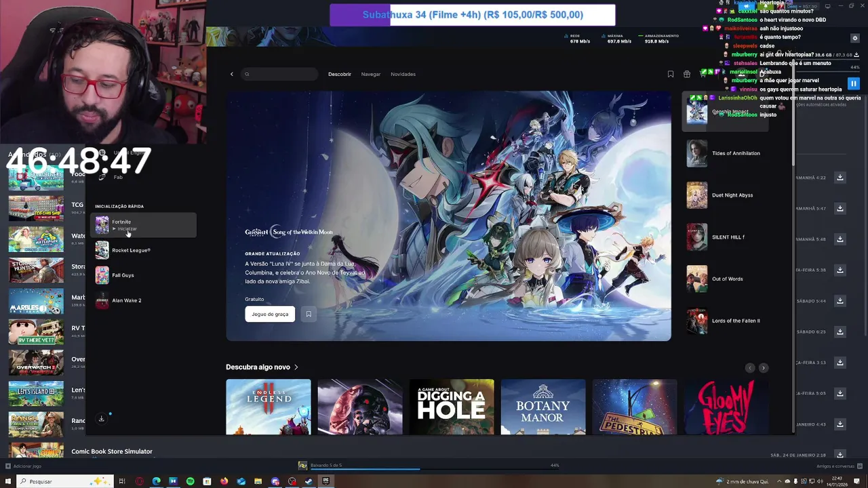868x488 pixels.
Task: Launch Alan Wake 2 from quick launch
Action: pos(143,300)
